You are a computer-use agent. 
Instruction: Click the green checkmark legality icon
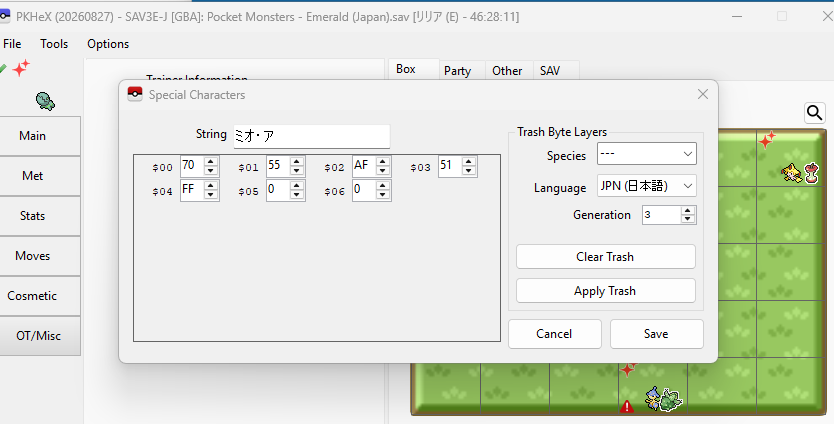point(3,68)
